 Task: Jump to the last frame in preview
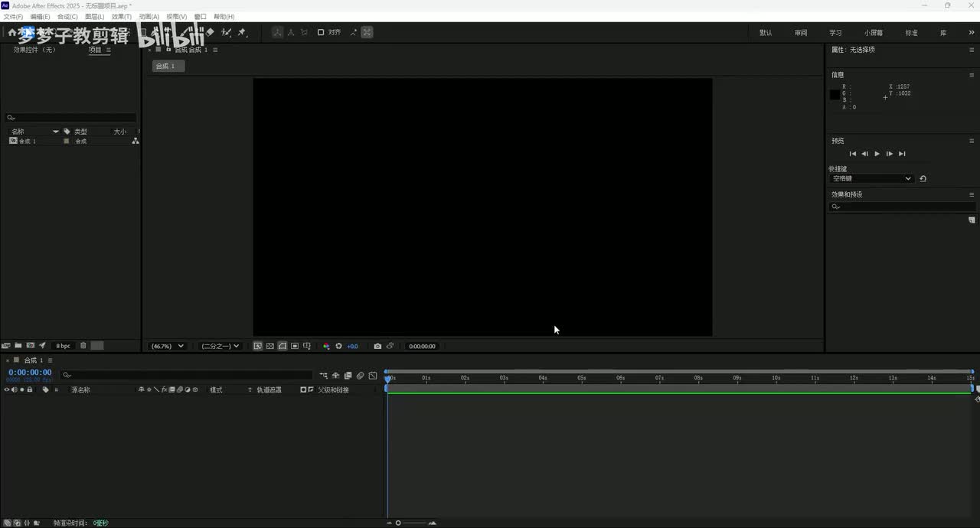[x=902, y=154]
